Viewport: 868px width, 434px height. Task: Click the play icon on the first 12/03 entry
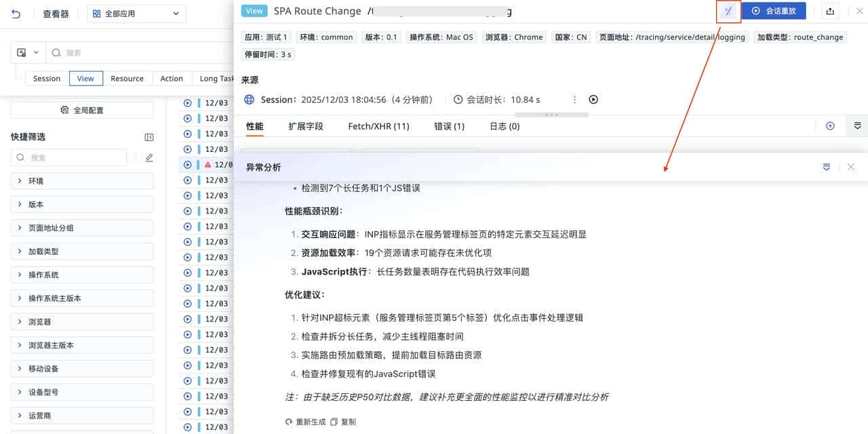(x=188, y=102)
